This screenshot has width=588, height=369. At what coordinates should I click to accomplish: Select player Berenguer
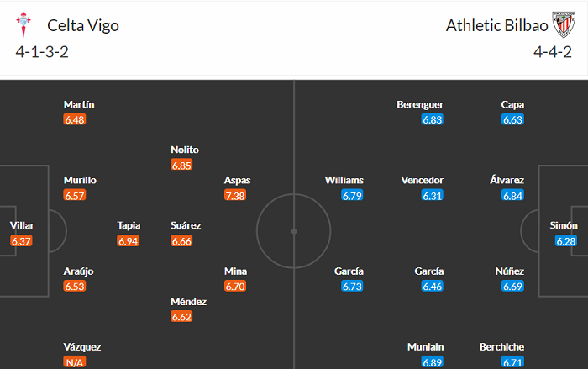[420, 104]
